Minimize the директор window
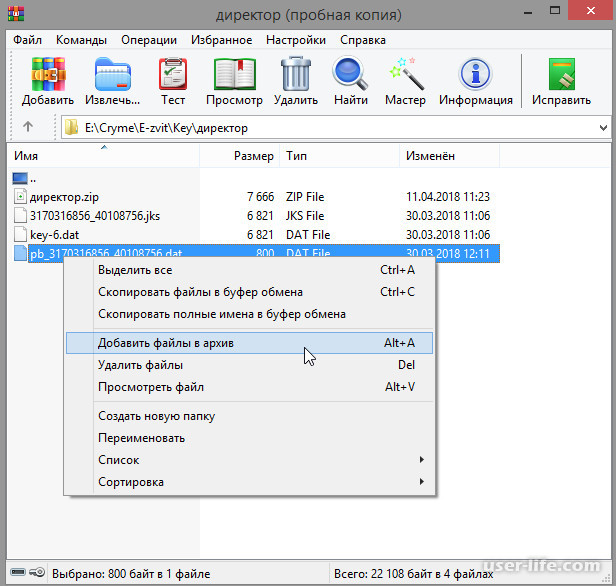 [x=528, y=12]
